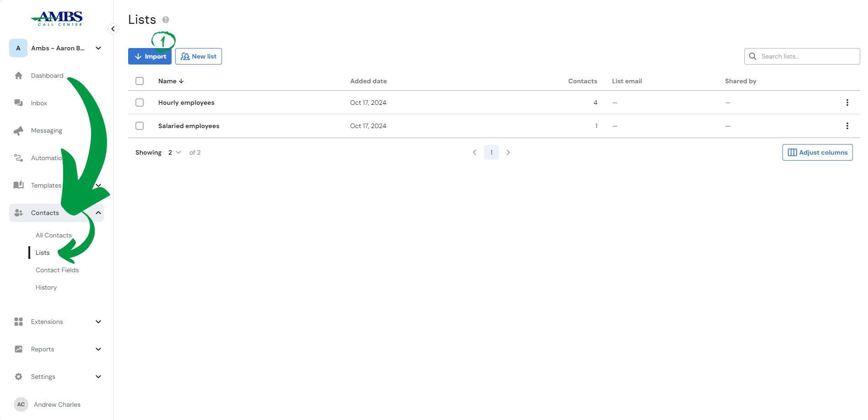Open actions menu for Hourly employees row
The height and width of the screenshot is (420, 868).
847,102
